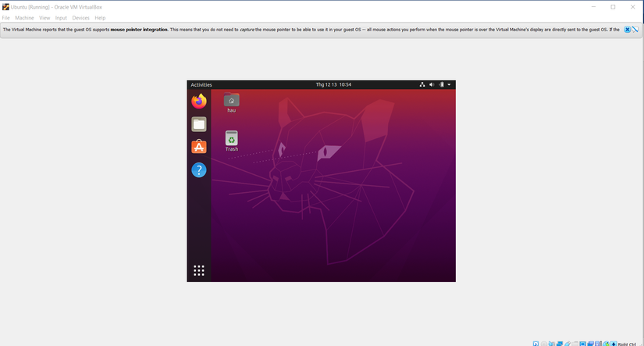Open the Machine menu

[24, 18]
